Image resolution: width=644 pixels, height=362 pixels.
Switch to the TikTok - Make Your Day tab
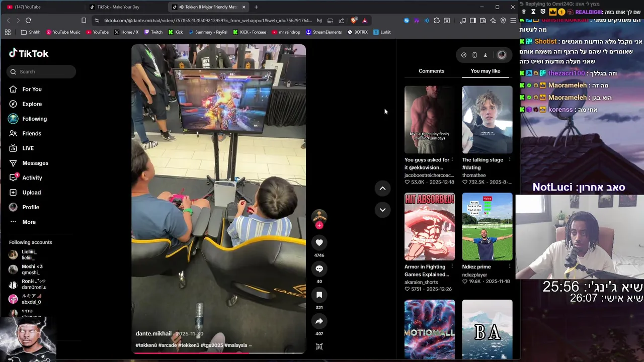pyautogui.click(x=125, y=7)
